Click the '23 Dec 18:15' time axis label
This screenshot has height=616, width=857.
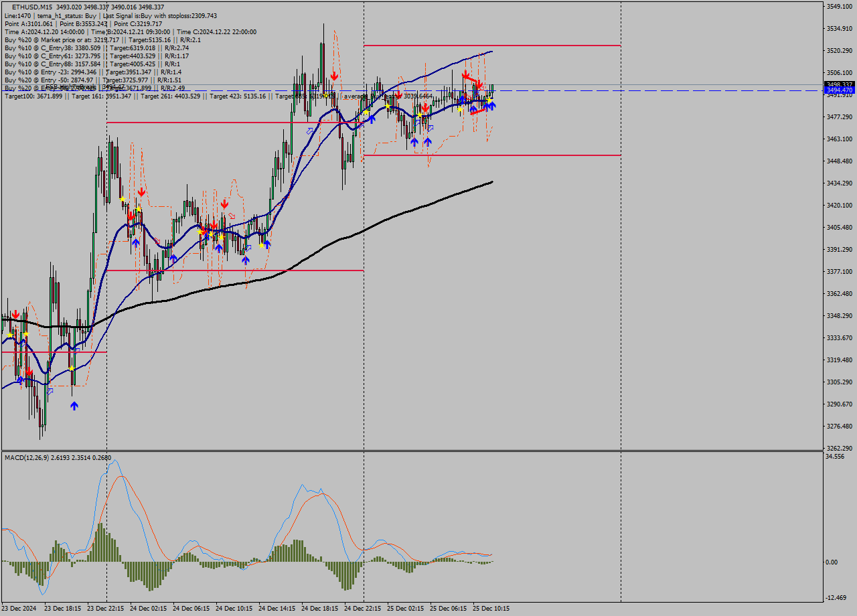63,609
